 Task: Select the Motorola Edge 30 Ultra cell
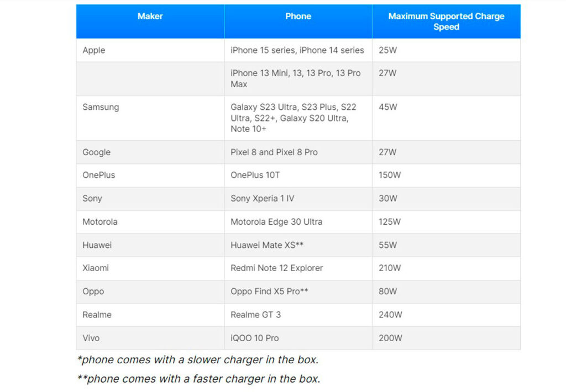point(276,222)
